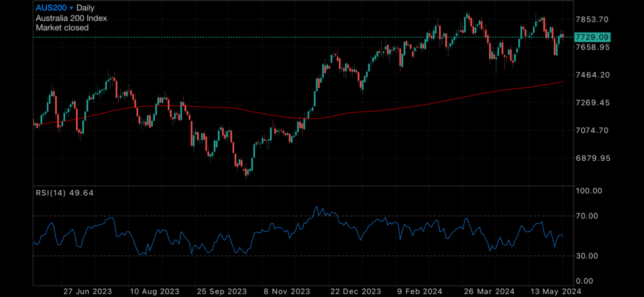This screenshot has height=297, width=644.
Task: Select the 22 Dec 2023 date label
Action: 355,291
